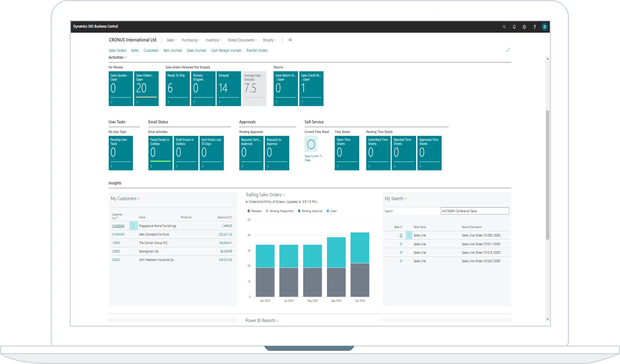The height and width of the screenshot is (364, 620).
Task: Toggle the Open legend series in chart
Action: [332, 211]
